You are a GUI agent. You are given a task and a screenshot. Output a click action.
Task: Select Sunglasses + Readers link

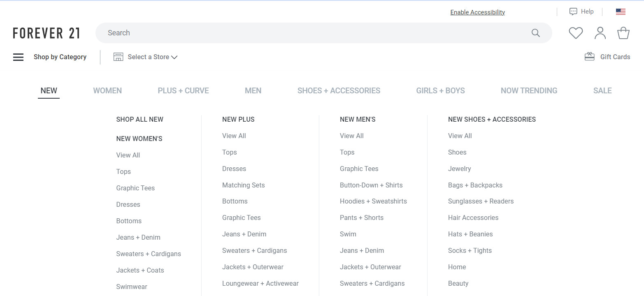481,201
